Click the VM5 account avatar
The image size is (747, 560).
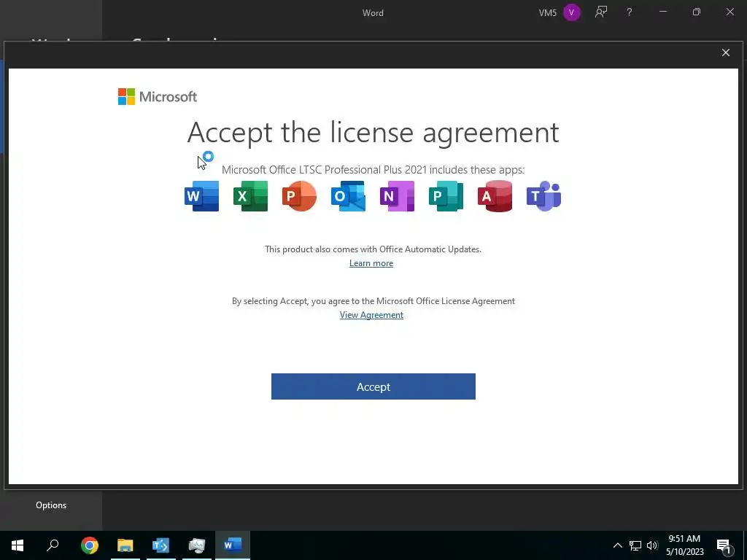pyautogui.click(x=572, y=12)
